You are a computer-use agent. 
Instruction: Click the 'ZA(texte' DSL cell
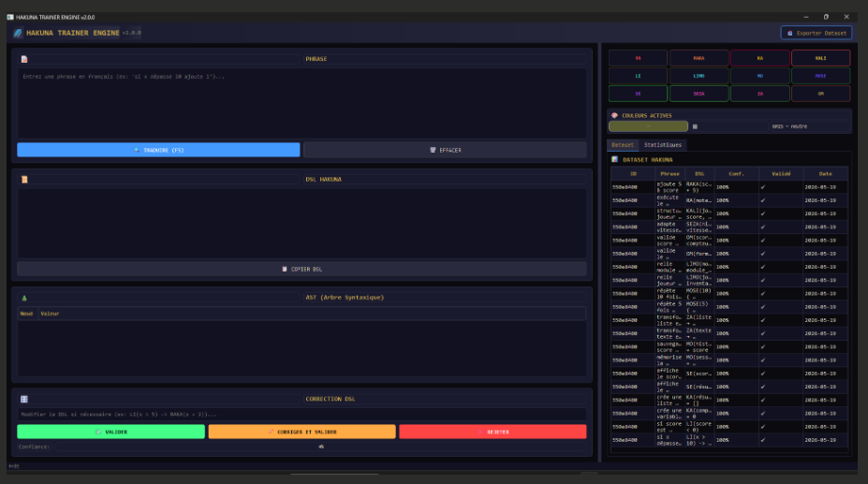point(699,333)
